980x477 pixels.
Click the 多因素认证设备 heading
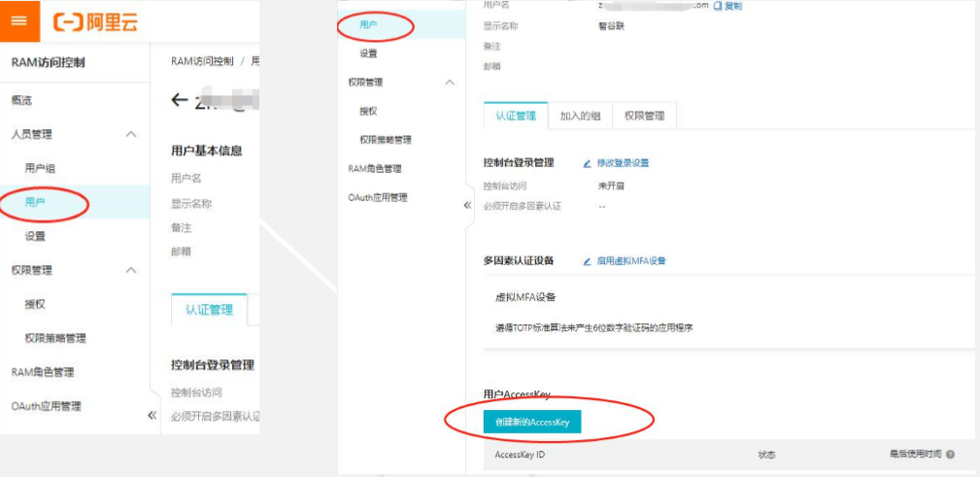[519, 261]
